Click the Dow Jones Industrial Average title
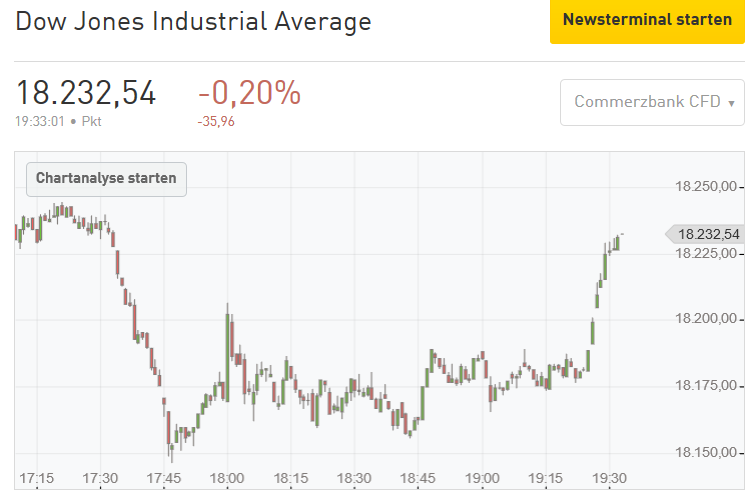750x499 pixels. [x=193, y=21]
